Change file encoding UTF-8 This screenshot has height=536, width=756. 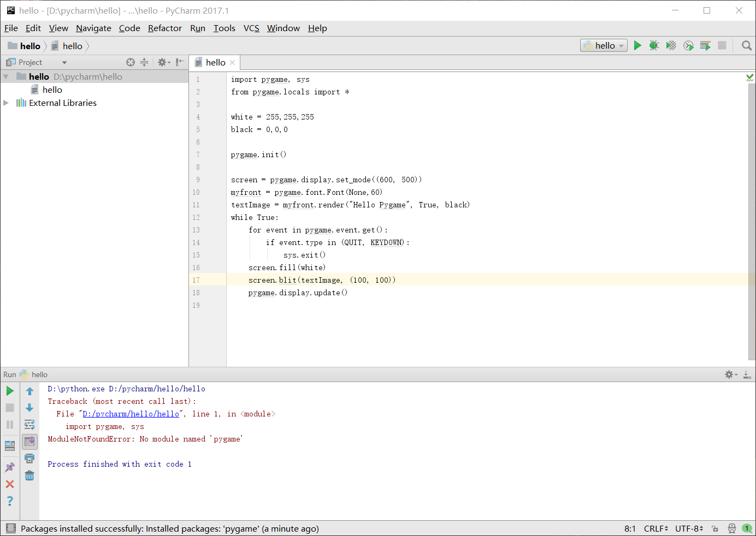click(x=689, y=528)
